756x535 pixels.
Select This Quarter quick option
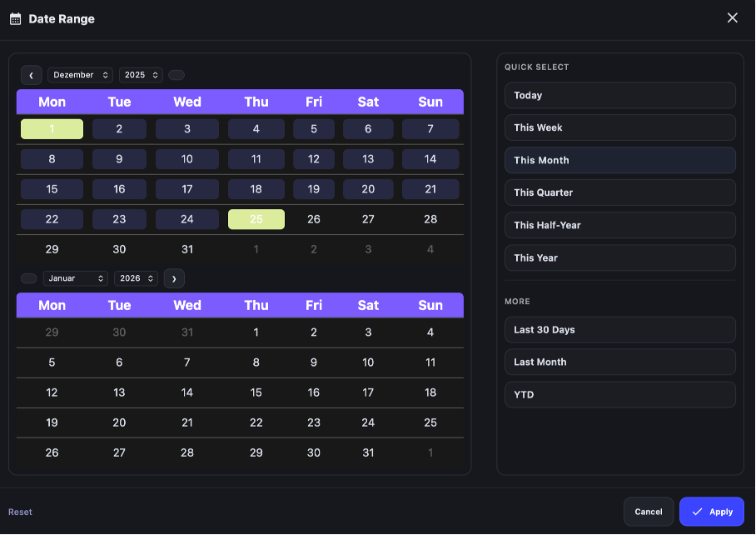[x=619, y=192]
